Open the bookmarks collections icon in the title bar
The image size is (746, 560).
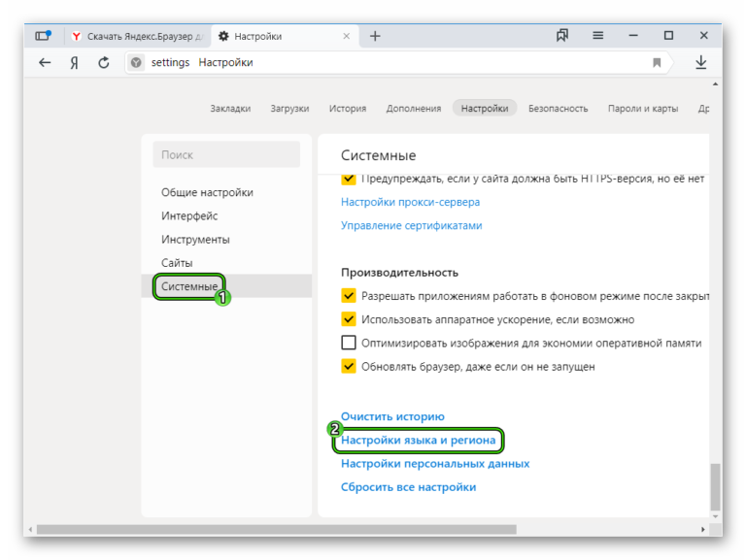(562, 36)
